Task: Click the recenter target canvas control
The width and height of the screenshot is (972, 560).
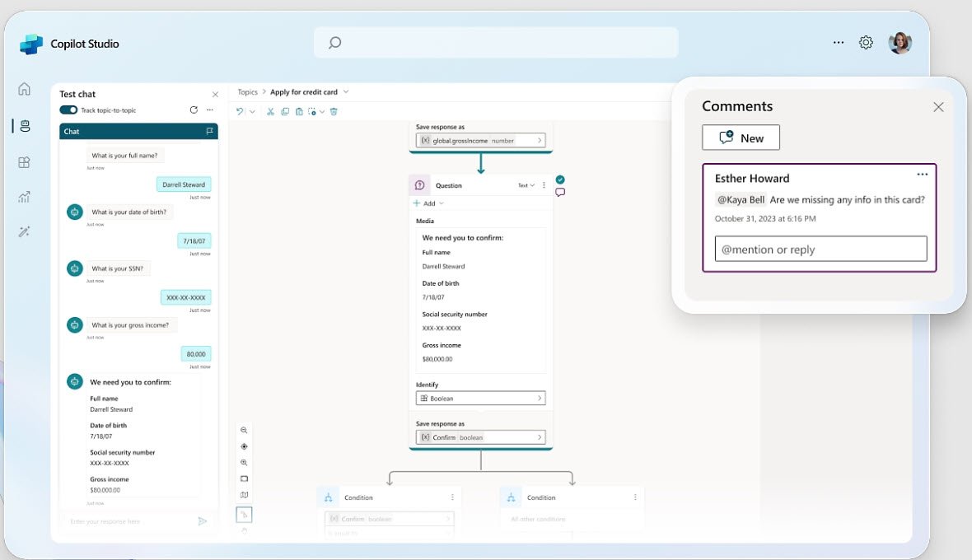Action: pyautogui.click(x=245, y=446)
